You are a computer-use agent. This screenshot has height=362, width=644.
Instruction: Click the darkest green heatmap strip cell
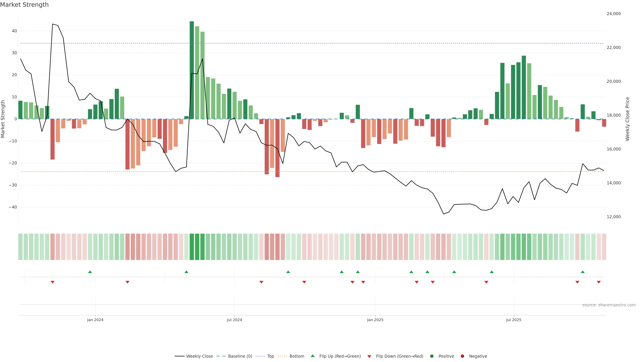click(x=192, y=247)
